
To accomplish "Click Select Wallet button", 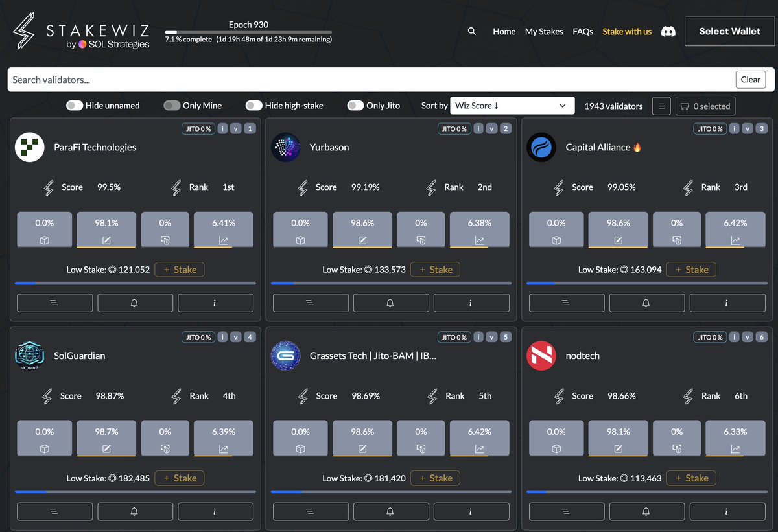I will 729,31.
